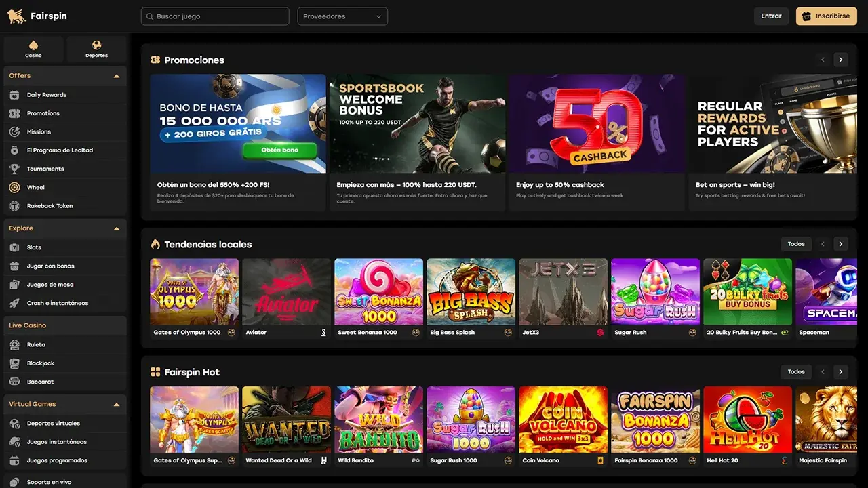Viewport: 868px width, 488px height.
Task: Open the 20 Bulky Fruits Buy Bonus game
Action: 747,292
